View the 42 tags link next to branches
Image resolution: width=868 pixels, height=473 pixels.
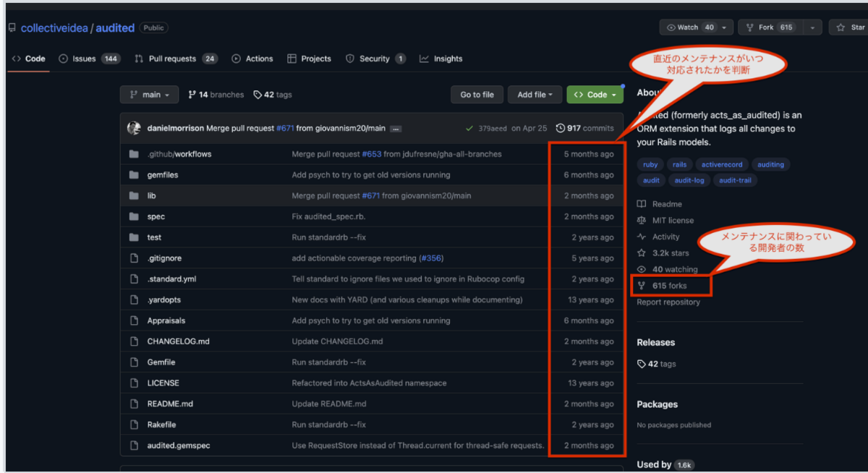click(273, 95)
